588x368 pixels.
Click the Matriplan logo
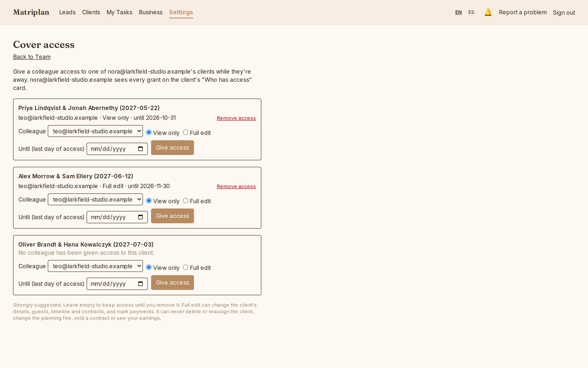(31, 12)
